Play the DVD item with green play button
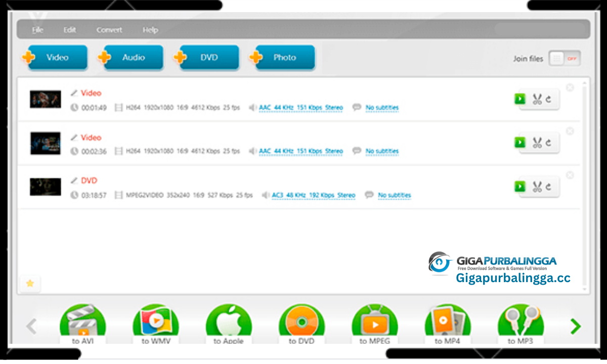Screen dimensions: 607x364 click(520, 187)
